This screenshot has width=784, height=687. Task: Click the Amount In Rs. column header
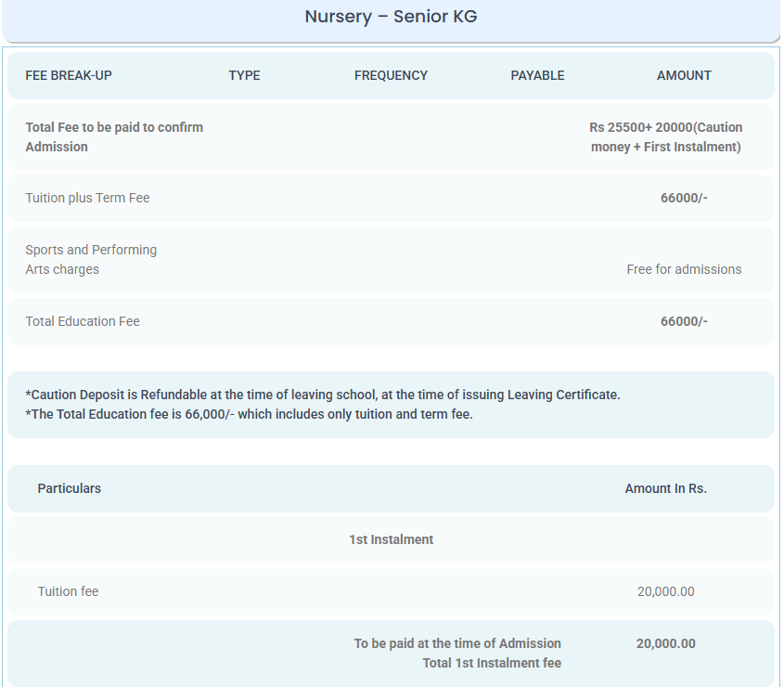tap(665, 488)
